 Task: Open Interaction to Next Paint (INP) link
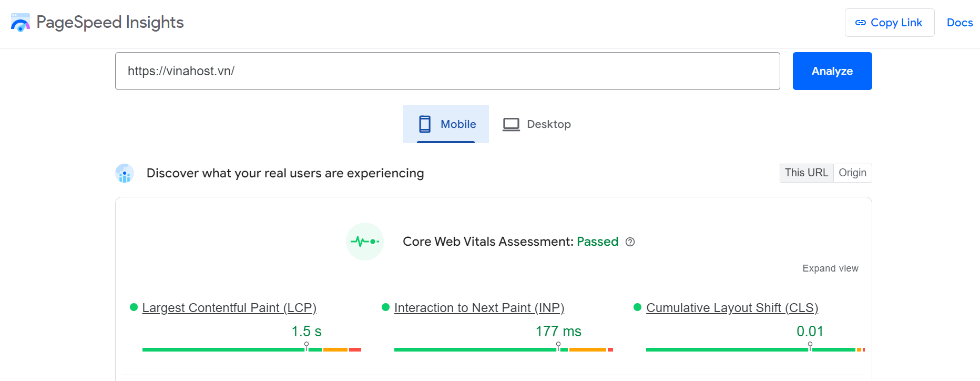pos(479,308)
